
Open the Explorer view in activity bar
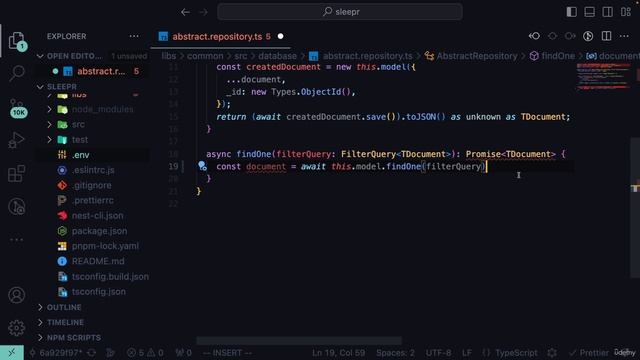click(x=17, y=41)
